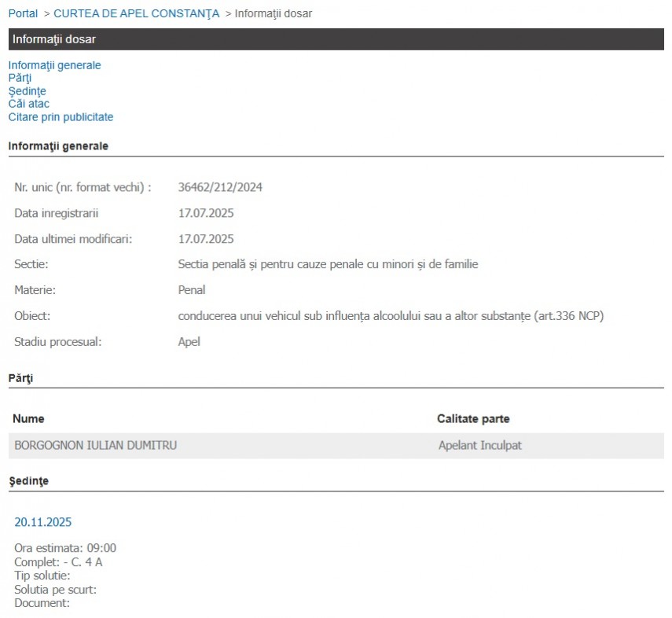
Task: Open Citare prin publicitate link
Action: pyautogui.click(x=61, y=117)
